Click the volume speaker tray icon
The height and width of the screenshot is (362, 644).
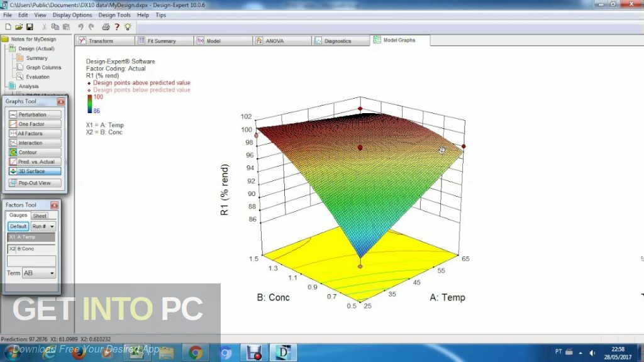(x=592, y=353)
